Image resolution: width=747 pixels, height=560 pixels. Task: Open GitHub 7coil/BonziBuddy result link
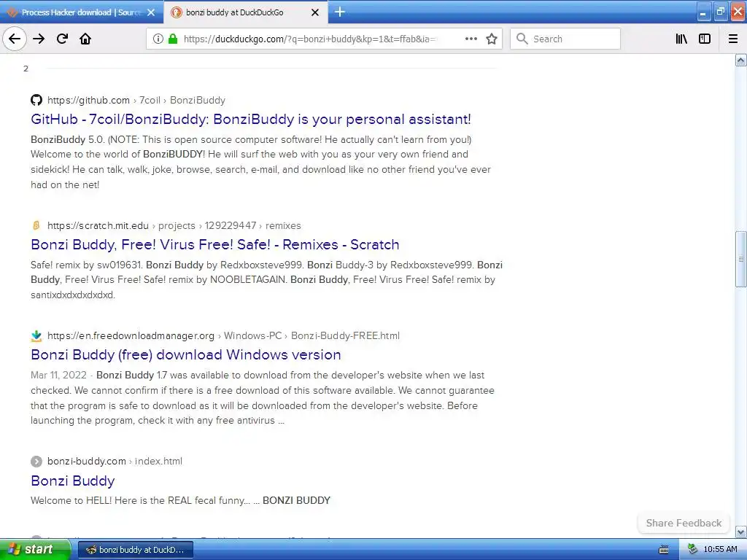coord(251,119)
